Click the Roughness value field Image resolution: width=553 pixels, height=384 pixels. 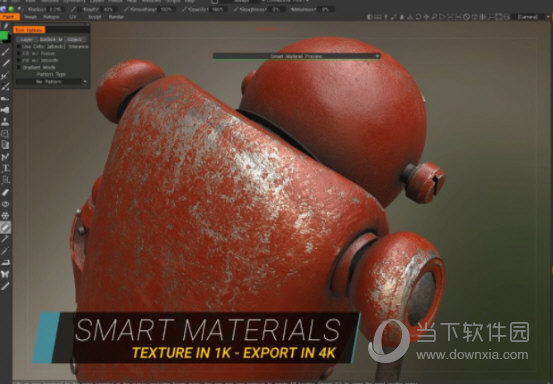276,9
